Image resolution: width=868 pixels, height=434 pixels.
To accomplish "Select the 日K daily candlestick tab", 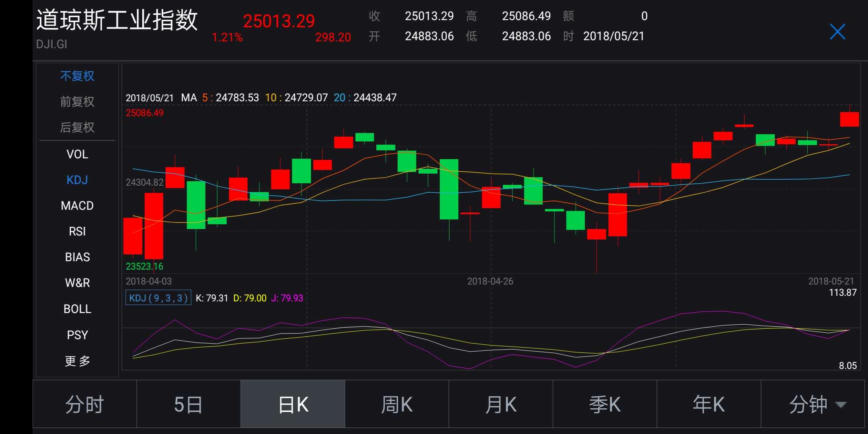I will tap(293, 404).
